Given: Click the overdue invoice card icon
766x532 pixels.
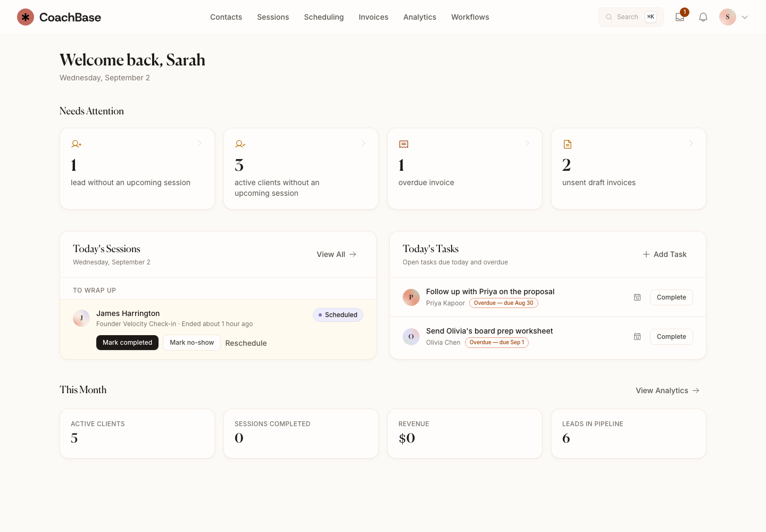Looking at the screenshot, I should coord(404,144).
